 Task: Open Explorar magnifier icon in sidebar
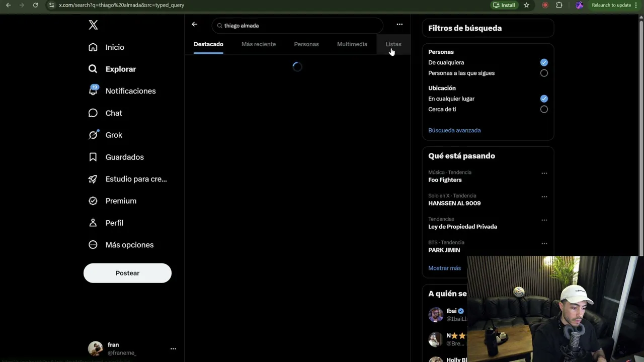93,69
